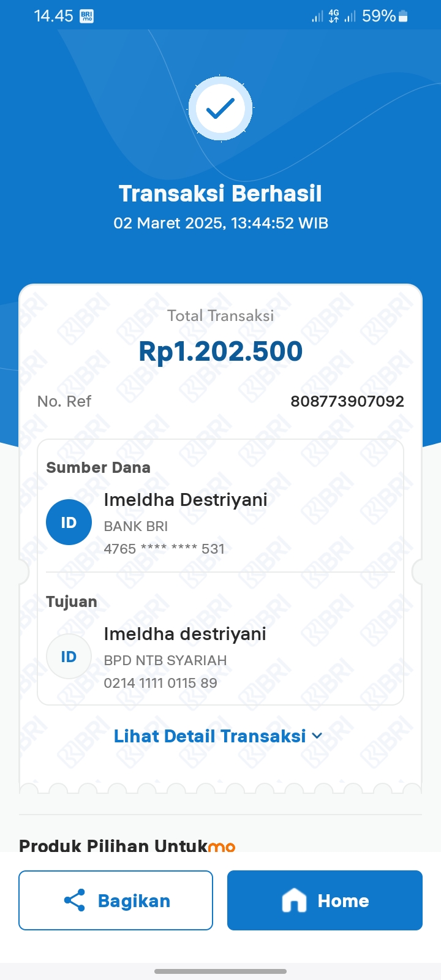The image size is (441, 980).
Task: Tap the blue success checkmark icon
Action: click(x=221, y=108)
